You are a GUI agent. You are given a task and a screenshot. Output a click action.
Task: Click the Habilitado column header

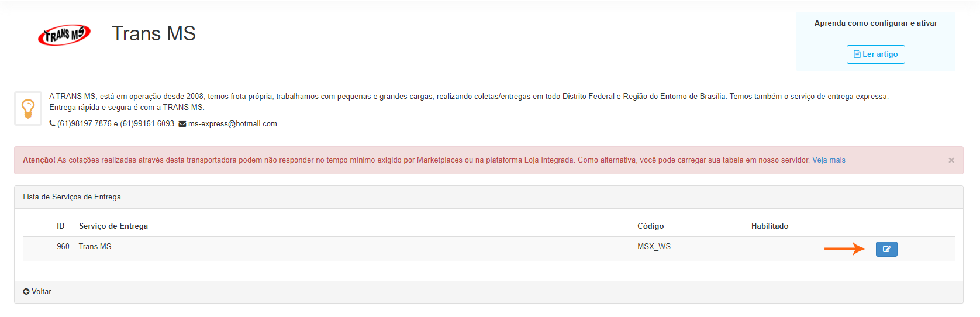(769, 226)
